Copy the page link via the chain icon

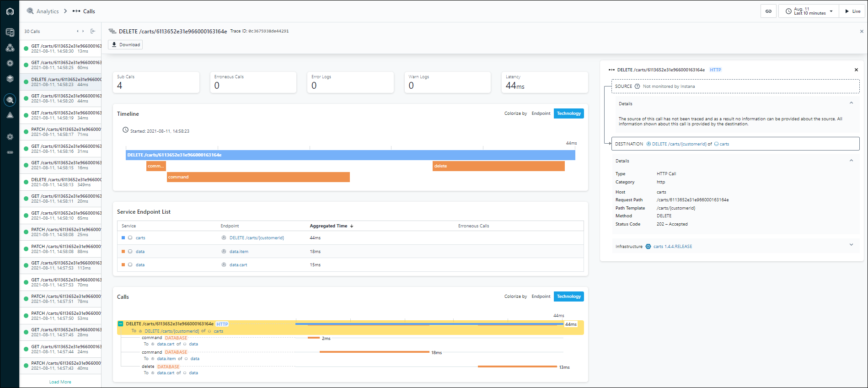(x=768, y=11)
